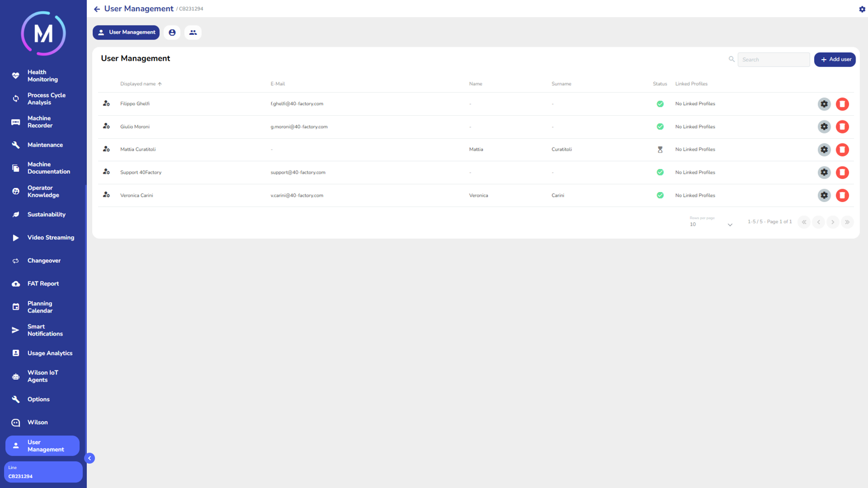
Task: Delete the Support 40Factory user
Action: [842, 173]
